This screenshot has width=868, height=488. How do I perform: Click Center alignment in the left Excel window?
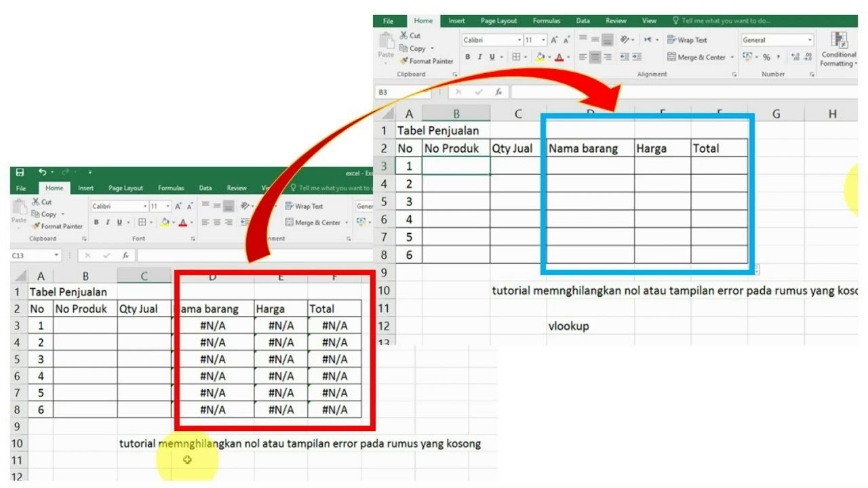[x=217, y=222]
